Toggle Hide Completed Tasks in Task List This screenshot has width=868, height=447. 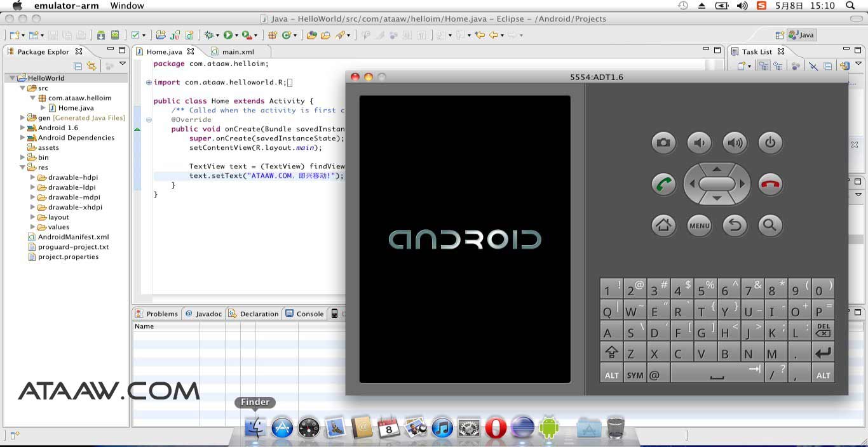tap(813, 65)
